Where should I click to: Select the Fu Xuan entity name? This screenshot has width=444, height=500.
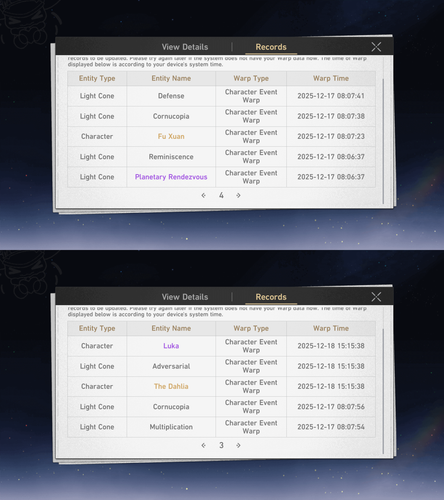pyautogui.click(x=171, y=136)
